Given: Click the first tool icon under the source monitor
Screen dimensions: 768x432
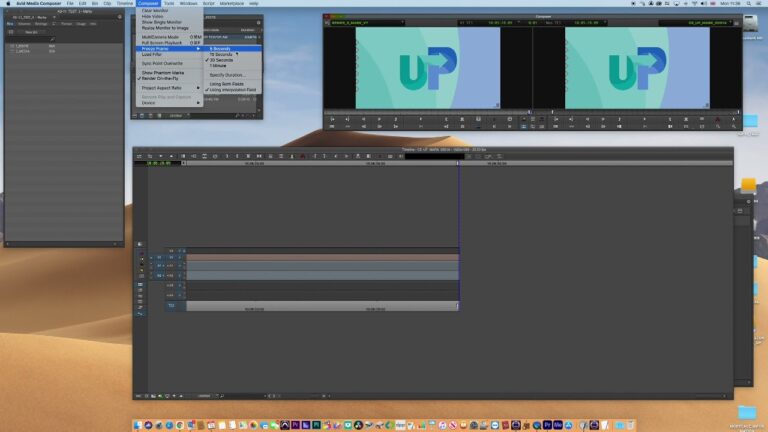Looking at the screenshot, I should coord(333,118).
